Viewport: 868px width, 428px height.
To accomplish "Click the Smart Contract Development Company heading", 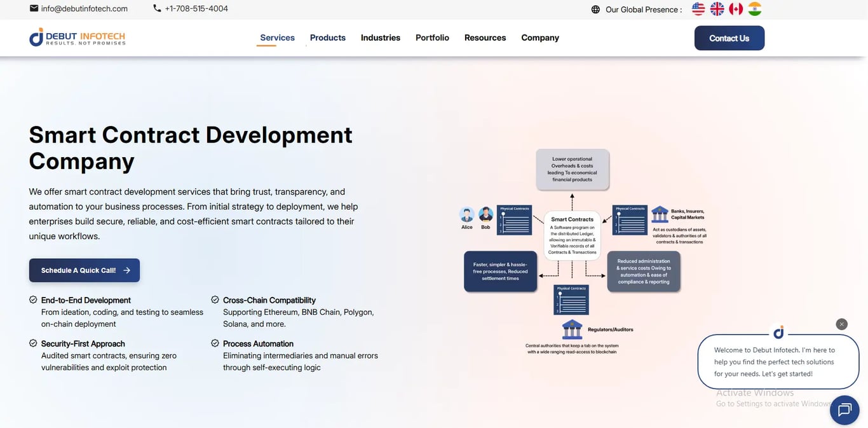I will (x=191, y=148).
